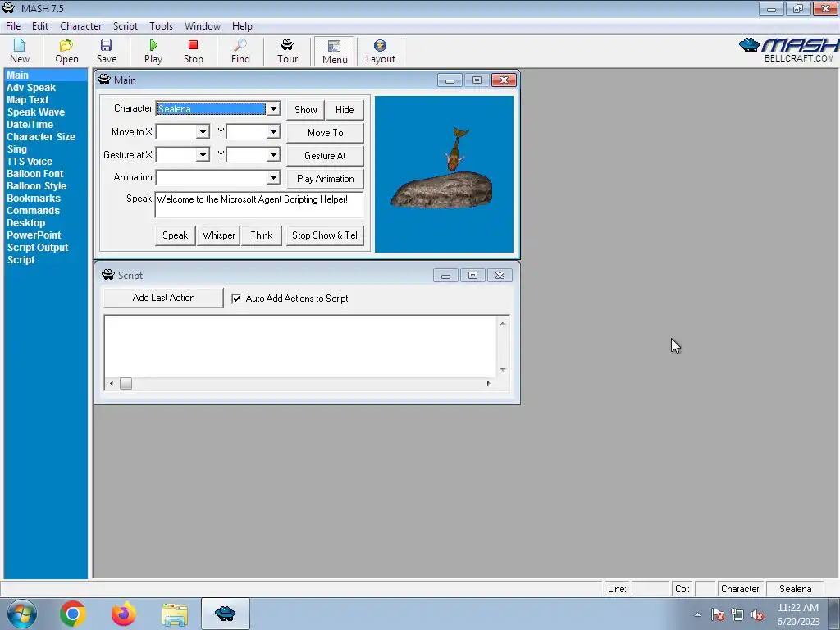Toggle the Menu panel toolbar button

335,52
